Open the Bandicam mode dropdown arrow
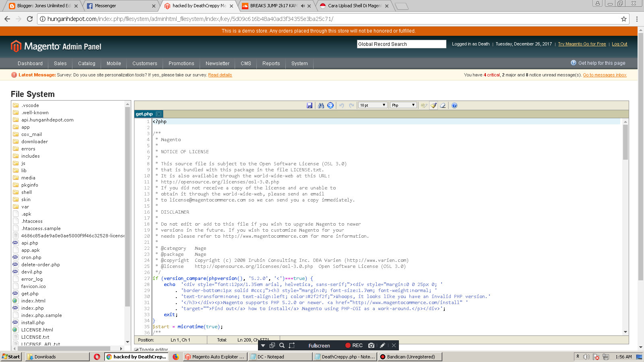The height and width of the screenshot is (362, 644). pos(263,345)
